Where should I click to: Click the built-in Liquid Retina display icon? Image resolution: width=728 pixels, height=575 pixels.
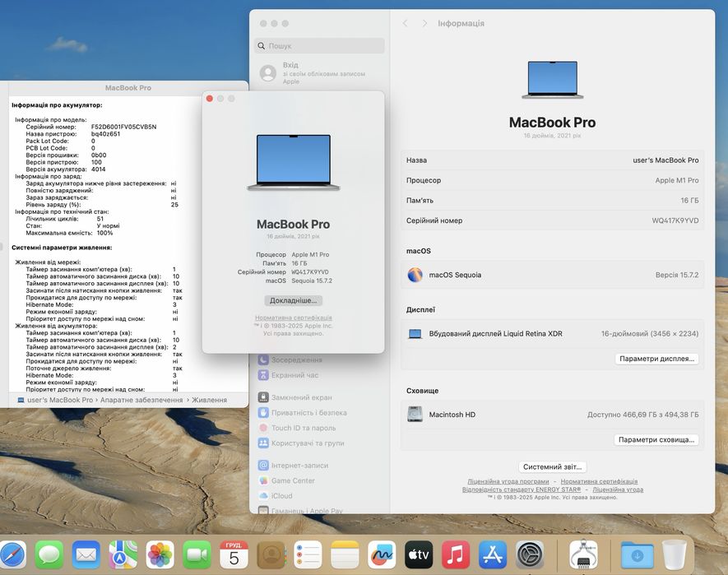[x=415, y=334]
